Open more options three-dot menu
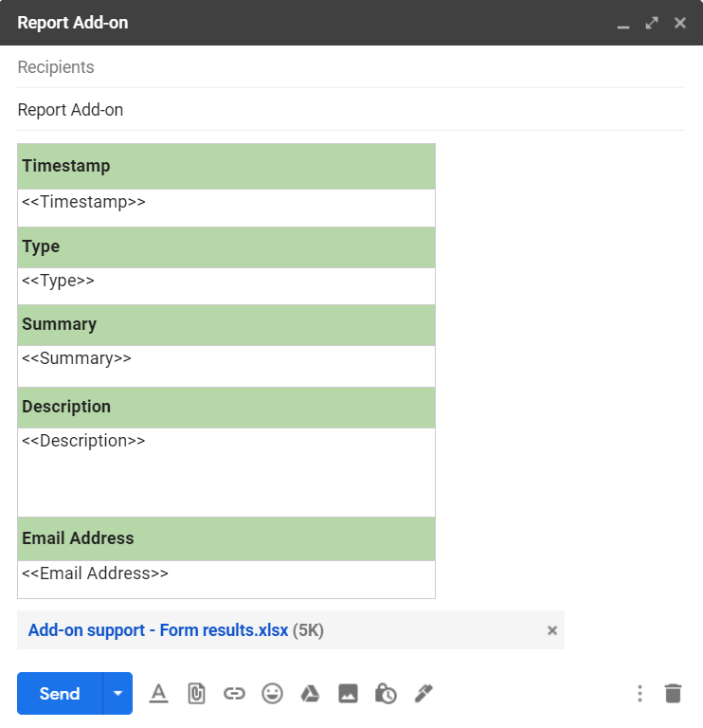 (640, 694)
